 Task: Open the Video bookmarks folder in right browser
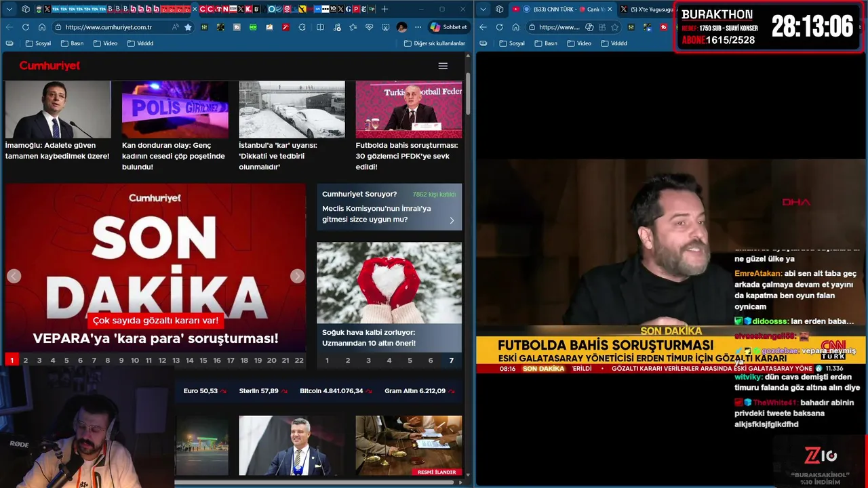[578, 43]
